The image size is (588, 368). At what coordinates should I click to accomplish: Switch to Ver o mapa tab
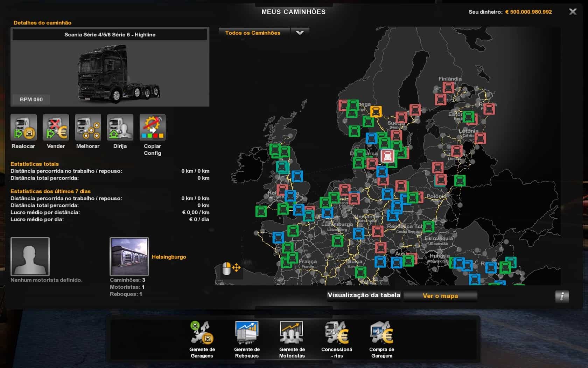(440, 296)
